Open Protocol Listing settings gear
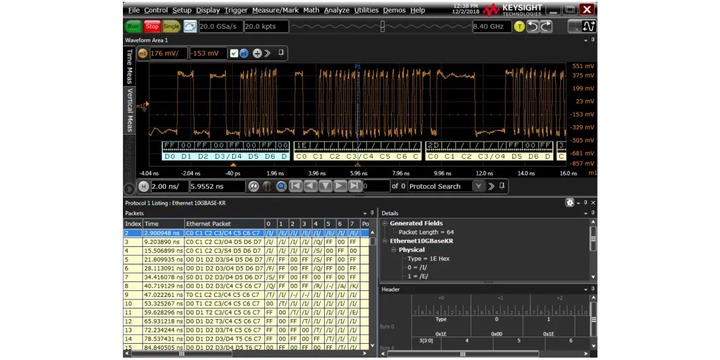Image resolution: width=720 pixels, height=360 pixels. point(570,202)
